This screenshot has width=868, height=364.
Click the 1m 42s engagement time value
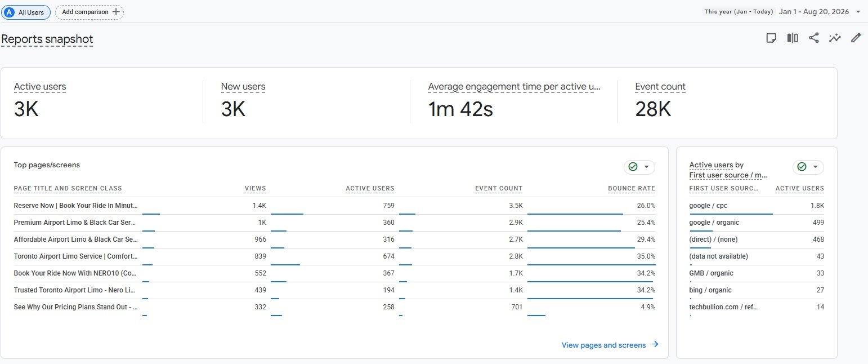[x=460, y=109]
